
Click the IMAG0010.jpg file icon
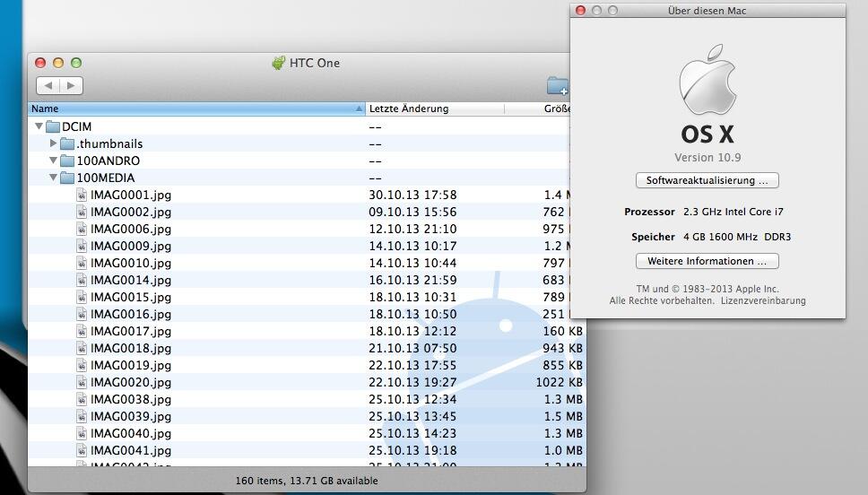(82, 263)
